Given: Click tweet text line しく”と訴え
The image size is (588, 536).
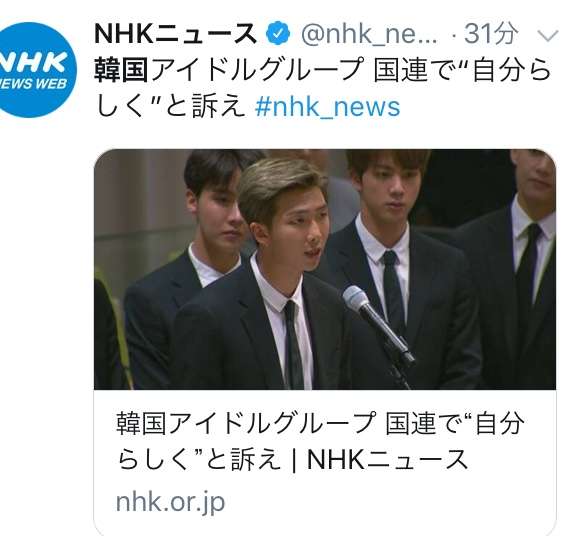Looking at the screenshot, I should pyautogui.click(x=170, y=107).
